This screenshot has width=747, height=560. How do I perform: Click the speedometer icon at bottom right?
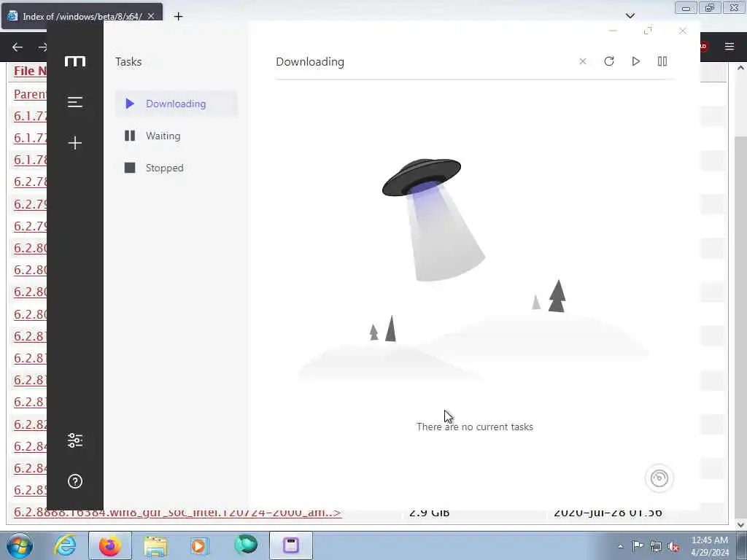tap(659, 478)
